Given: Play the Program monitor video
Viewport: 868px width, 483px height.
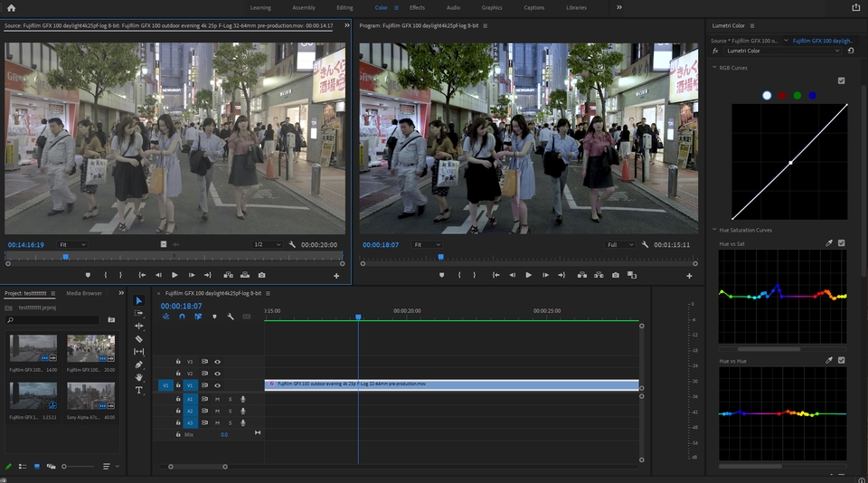Looking at the screenshot, I should click(528, 275).
